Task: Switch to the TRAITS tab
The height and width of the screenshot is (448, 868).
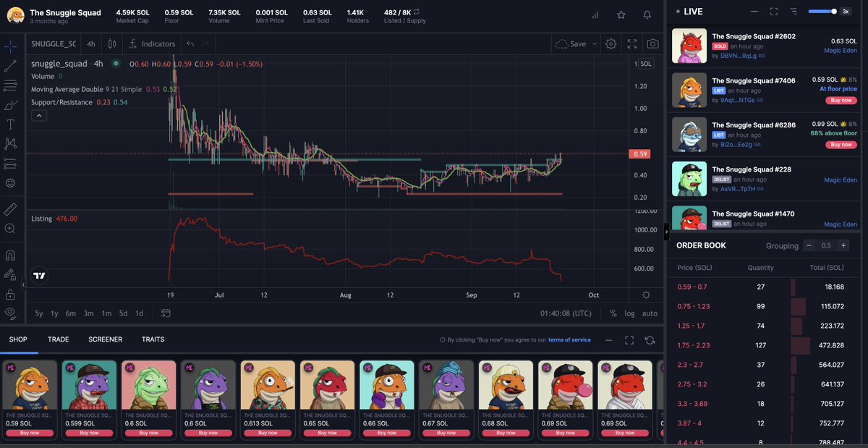Action: pos(153,339)
